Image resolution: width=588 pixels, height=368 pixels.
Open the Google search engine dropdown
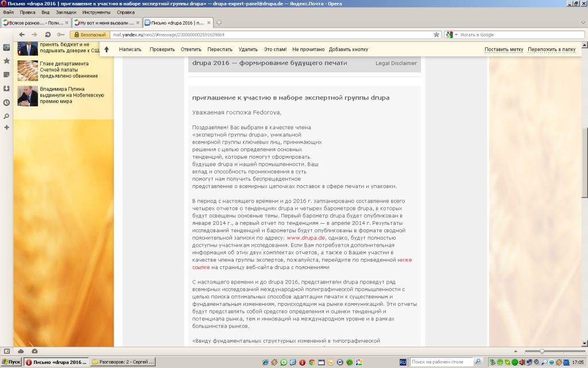[451, 34]
